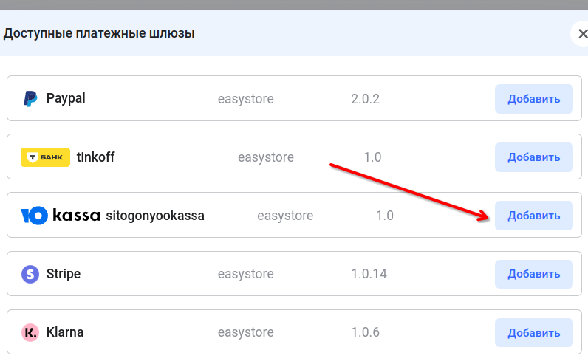This screenshot has width=588, height=364.
Task: Click Paypal version number 2.0.2
Action: pyautogui.click(x=365, y=99)
